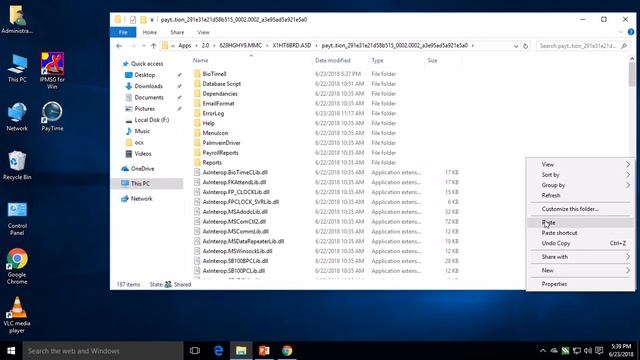
Task: Open the Windows Start menu
Action: click(x=11, y=351)
